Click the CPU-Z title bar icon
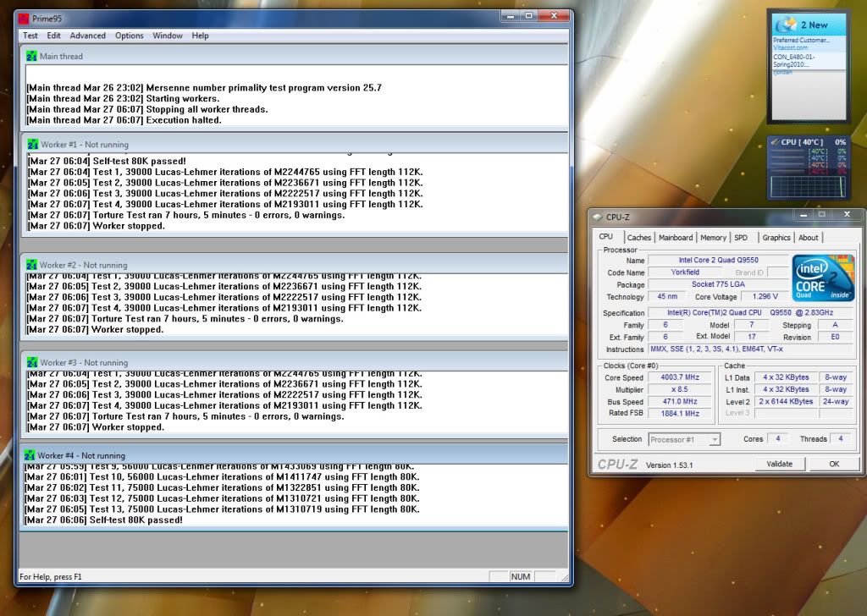The height and width of the screenshot is (616, 867). point(597,217)
